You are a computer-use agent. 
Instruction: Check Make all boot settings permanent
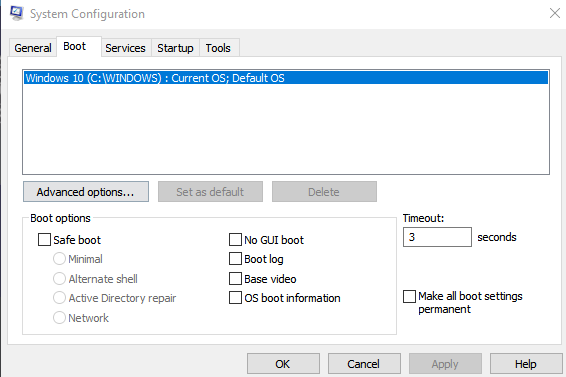click(409, 296)
